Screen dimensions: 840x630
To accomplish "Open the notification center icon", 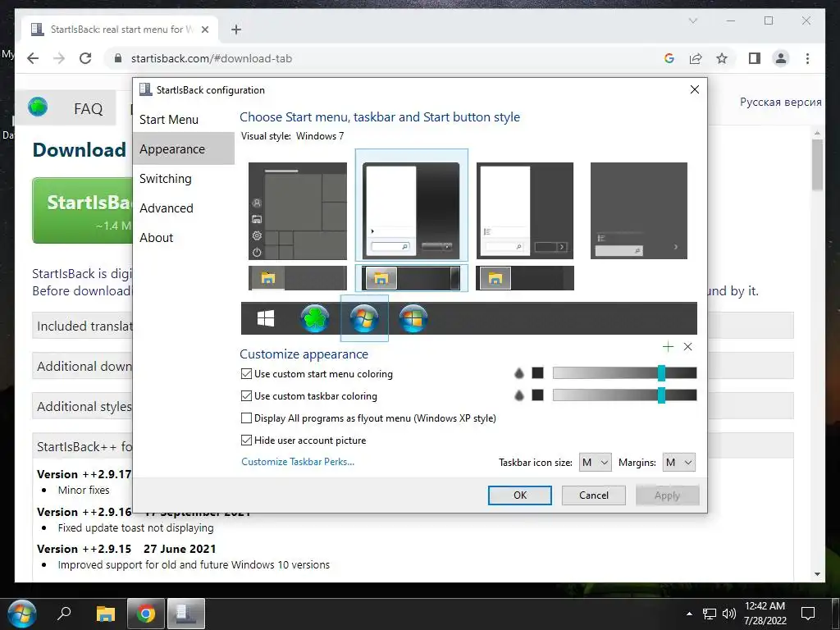I will point(807,614).
